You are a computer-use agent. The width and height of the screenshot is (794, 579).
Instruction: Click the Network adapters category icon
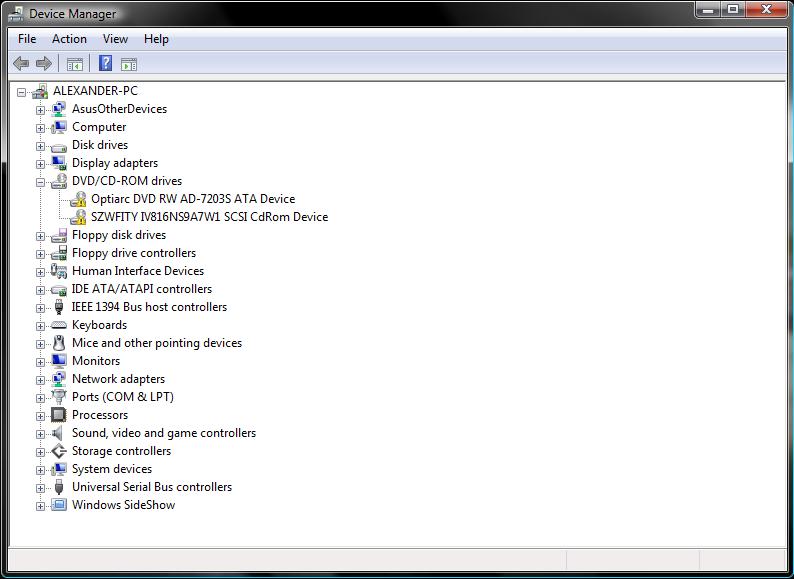[x=59, y=379]
